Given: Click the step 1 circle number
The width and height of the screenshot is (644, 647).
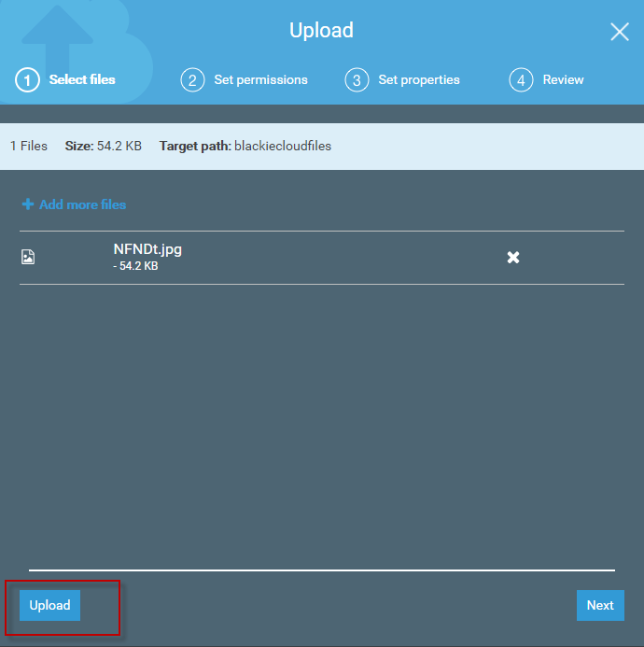Looking at the screenshot, I should [27, 80].
